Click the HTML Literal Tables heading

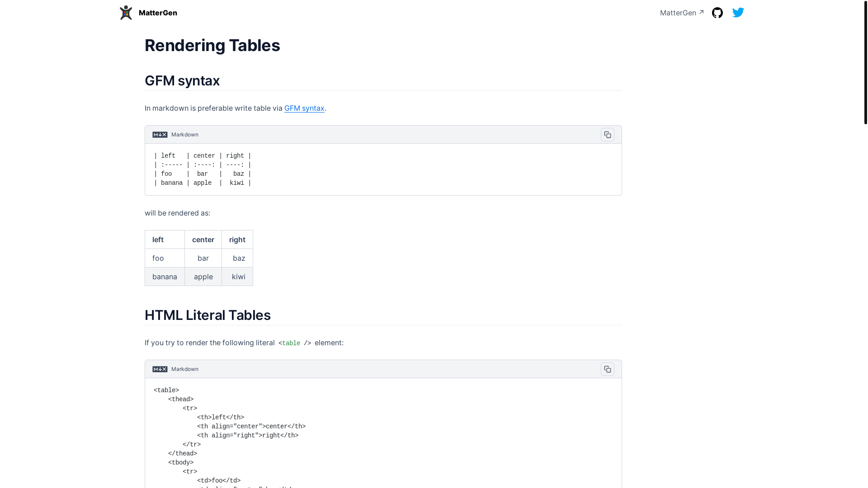coord(208,315)
